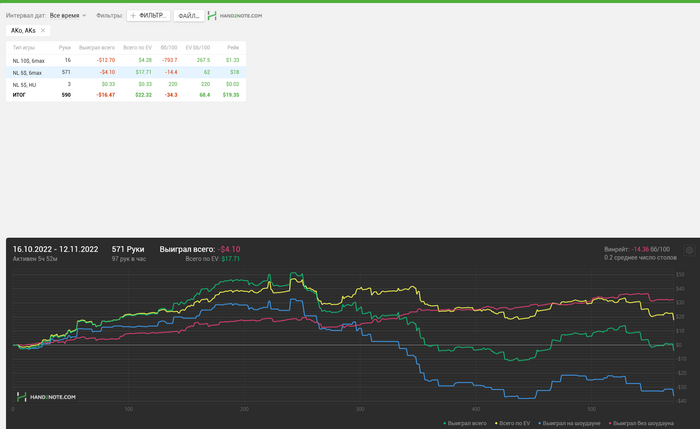Click the '$1.33' rake cell
This screenshot has width=700, height=429.
pyautogui.click(x=233, y=60)
